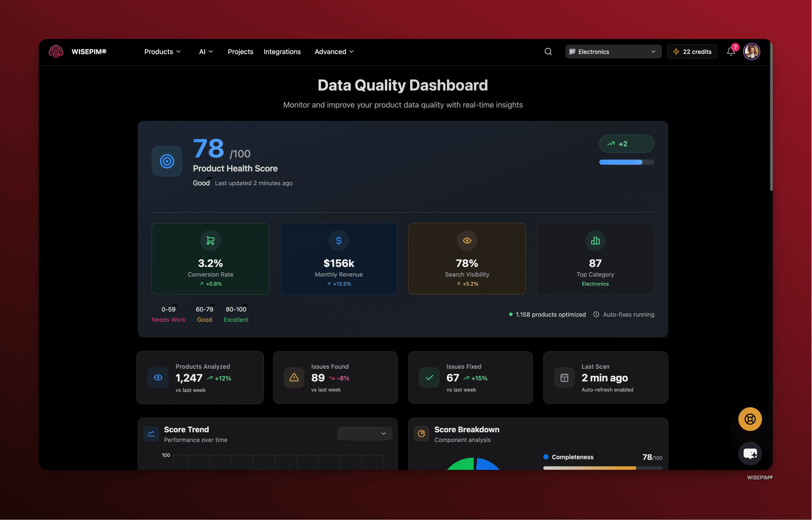Go to the Projects menu item
This screenshot has height=520, width=812.
coord(240,51)
